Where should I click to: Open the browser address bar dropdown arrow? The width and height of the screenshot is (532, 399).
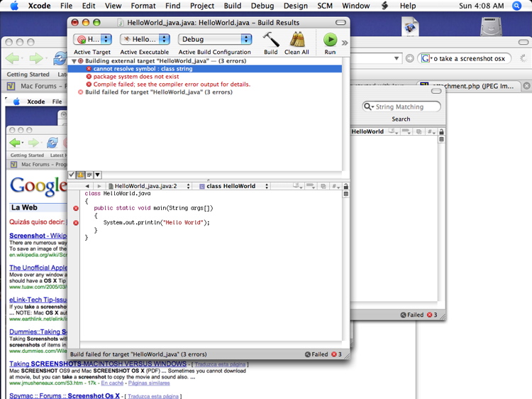[x=397, y=58]
